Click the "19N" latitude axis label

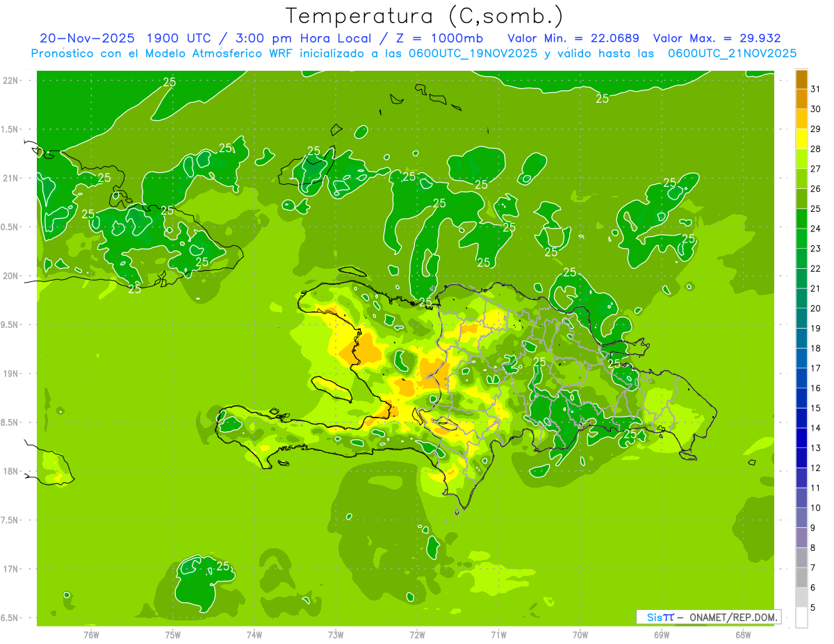click(11, 373)
